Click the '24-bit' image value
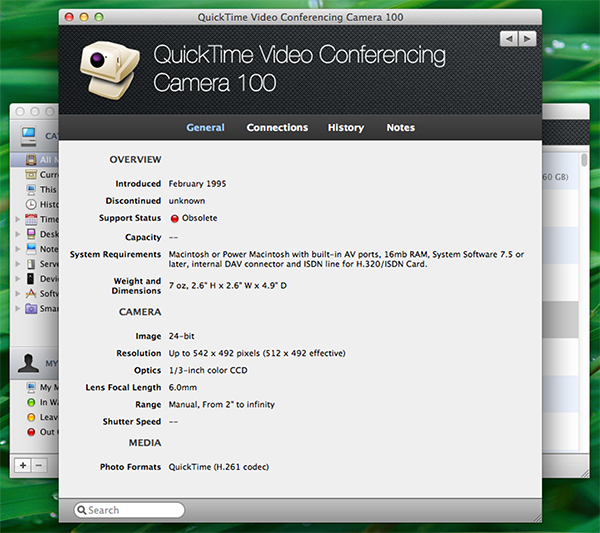600x533 pixels. [x=182, y=336]
